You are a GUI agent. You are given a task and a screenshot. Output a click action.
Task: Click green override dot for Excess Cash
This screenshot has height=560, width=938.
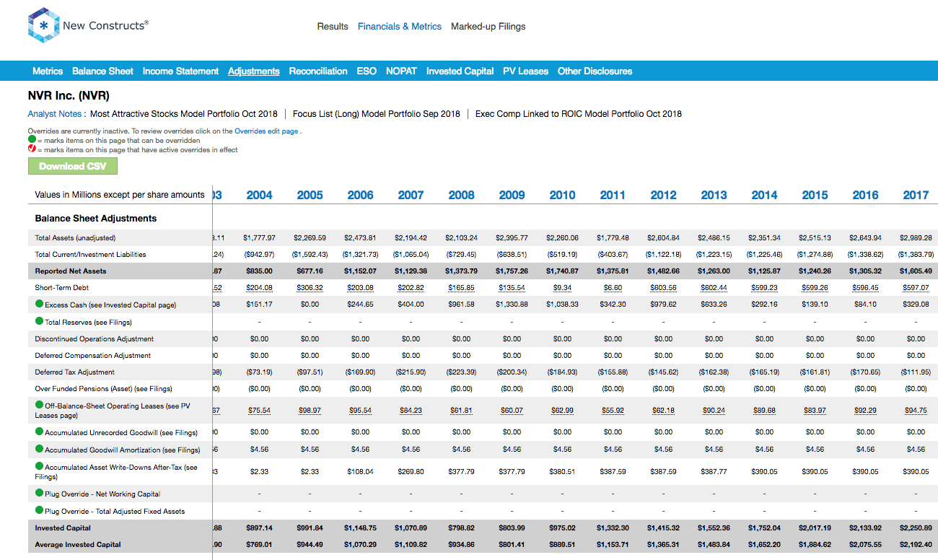point(39,305)
